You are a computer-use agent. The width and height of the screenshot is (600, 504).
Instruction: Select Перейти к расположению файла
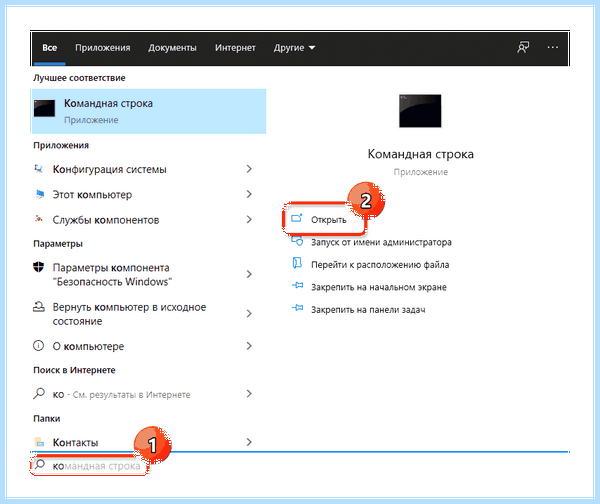[380, 265]
